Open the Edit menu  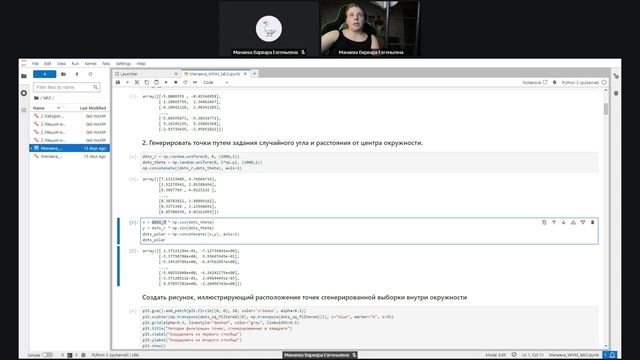click(x=48, y=64)
